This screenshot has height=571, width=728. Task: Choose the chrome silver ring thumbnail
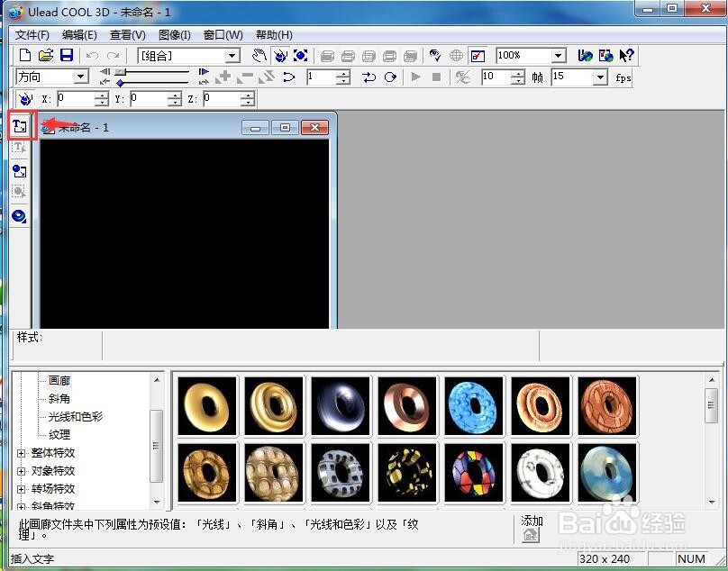pos(341,406)
